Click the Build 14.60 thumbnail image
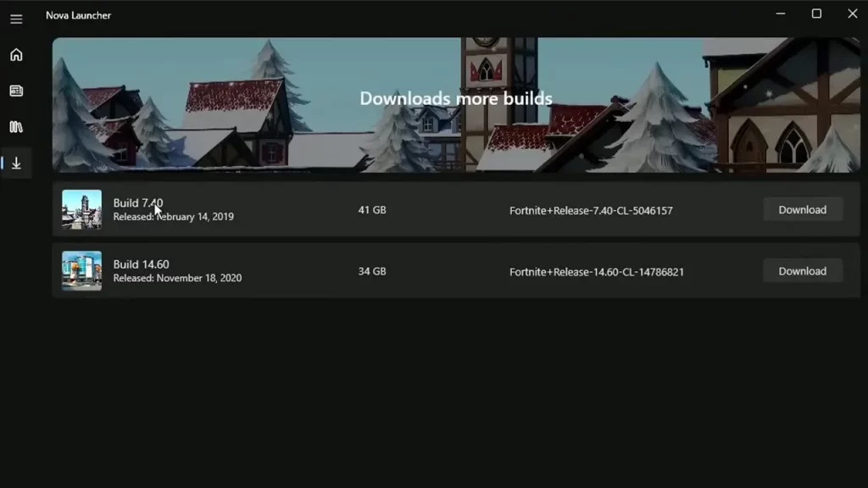Image resolution: width=868 pixels, height=488 pixels. 82,271
